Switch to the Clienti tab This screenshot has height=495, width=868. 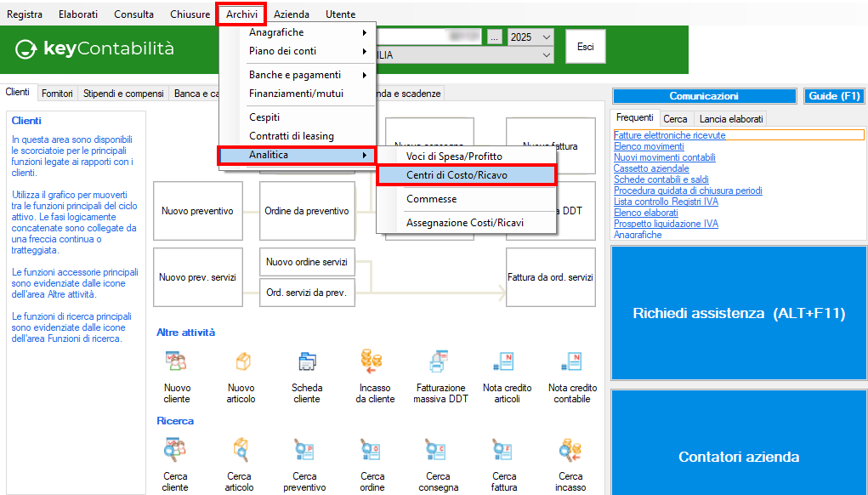point(18,92)
